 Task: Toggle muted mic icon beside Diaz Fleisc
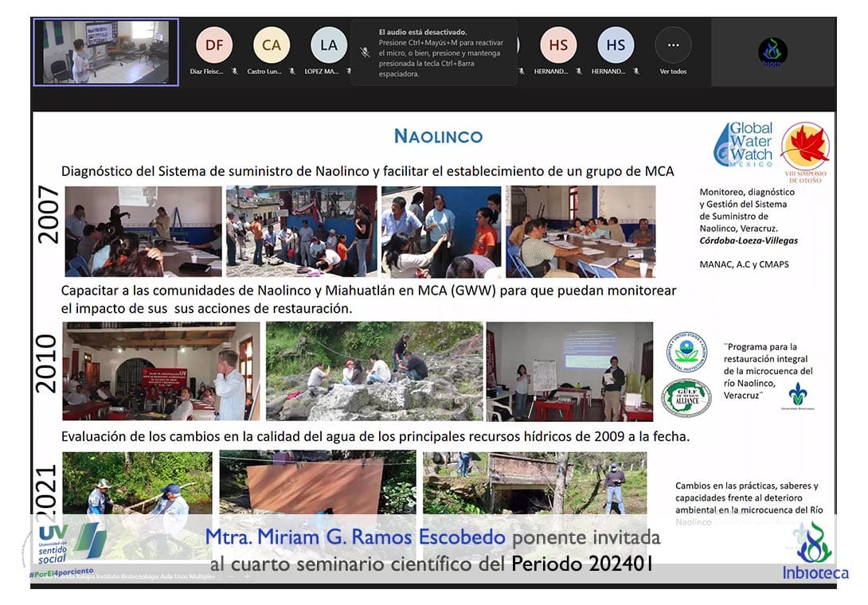pos(234,72)
